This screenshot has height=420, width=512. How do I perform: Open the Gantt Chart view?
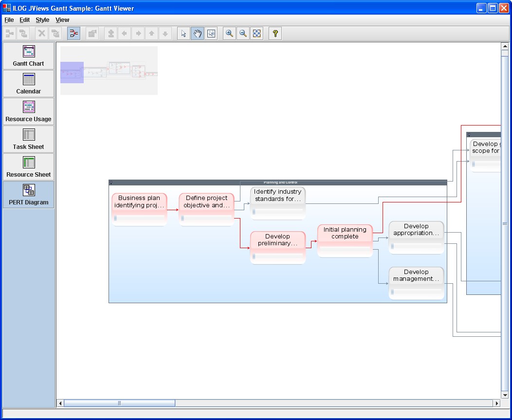[x=28, y=56]
